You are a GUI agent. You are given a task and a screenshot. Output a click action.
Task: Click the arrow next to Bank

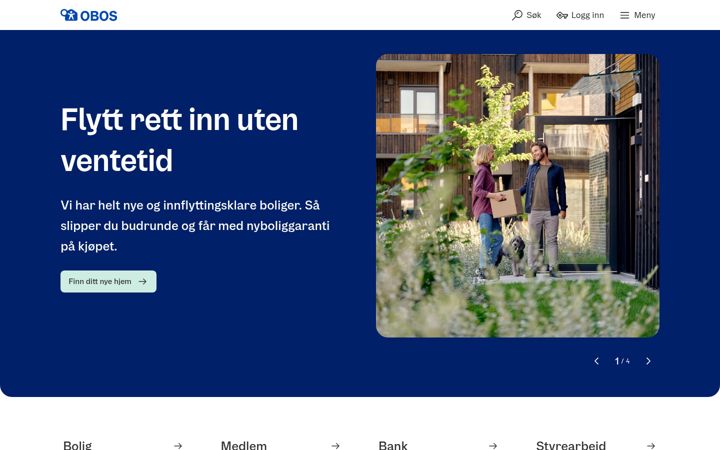click(x=493, y=445)
